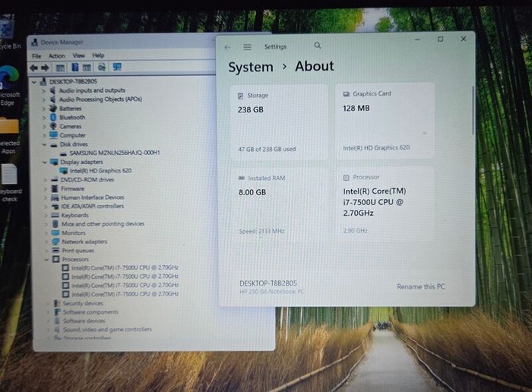
Task: Open the Action menu in Device Manager
Action: click(x=57, y=55)
